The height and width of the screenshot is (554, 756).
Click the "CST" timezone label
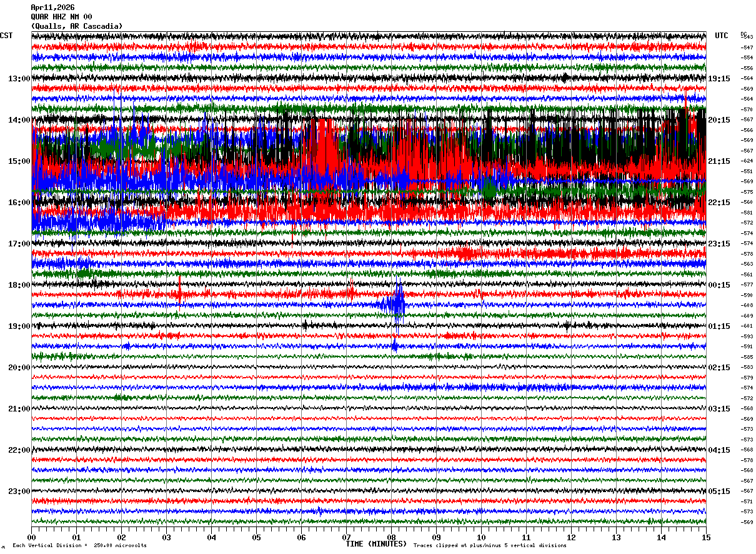pyautogui.click(x=6, y=36)
